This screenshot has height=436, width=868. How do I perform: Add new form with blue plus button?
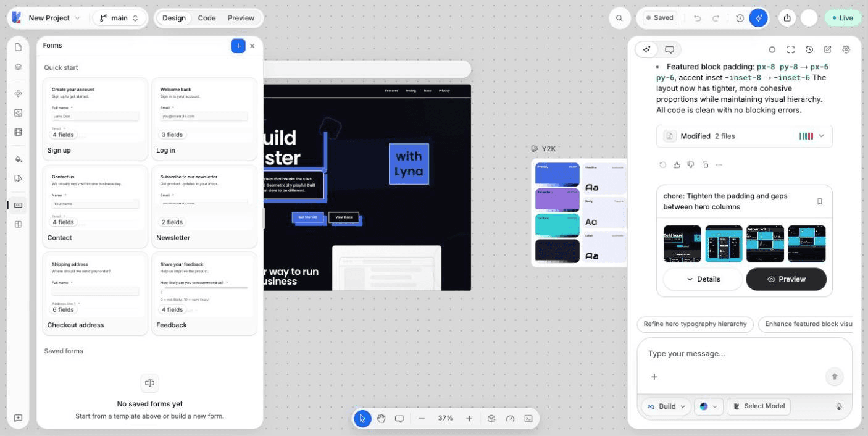pos(238,46)
